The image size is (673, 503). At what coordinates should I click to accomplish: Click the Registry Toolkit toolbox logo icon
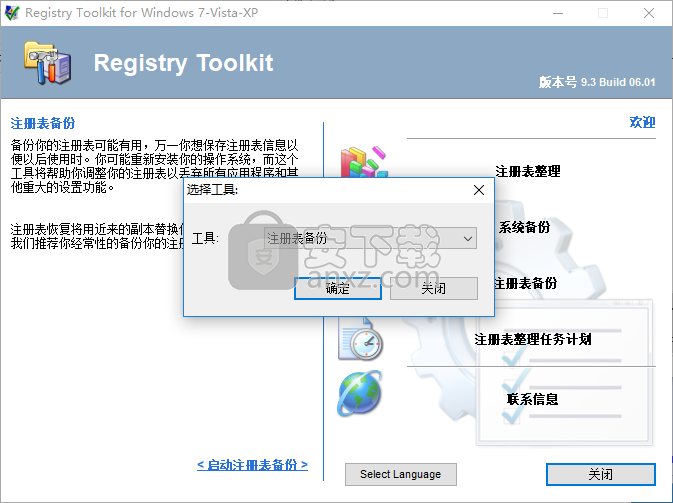[48, 63]
